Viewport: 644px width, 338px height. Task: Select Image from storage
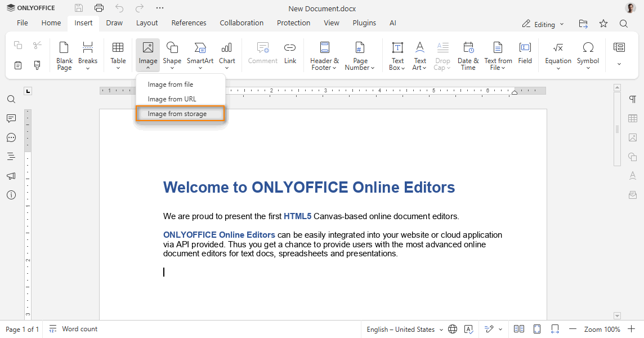coord(181,114)
